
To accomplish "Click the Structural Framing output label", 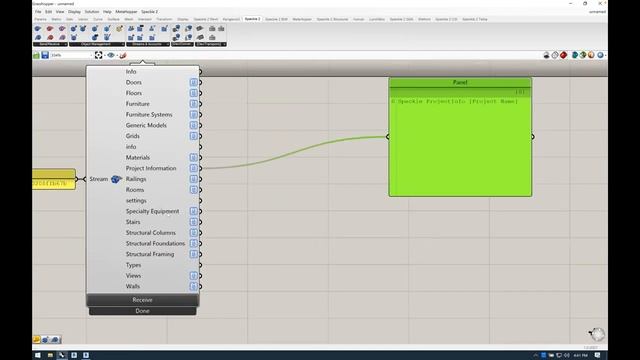I will (150, 254).
